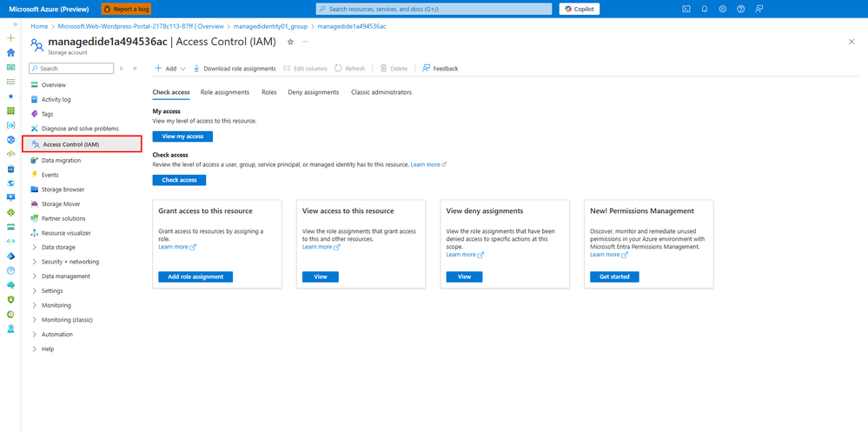Viewport: 868px width, 433px height.
Task: Open Learn more in View deny assignments card
Action: pos(465,255)
